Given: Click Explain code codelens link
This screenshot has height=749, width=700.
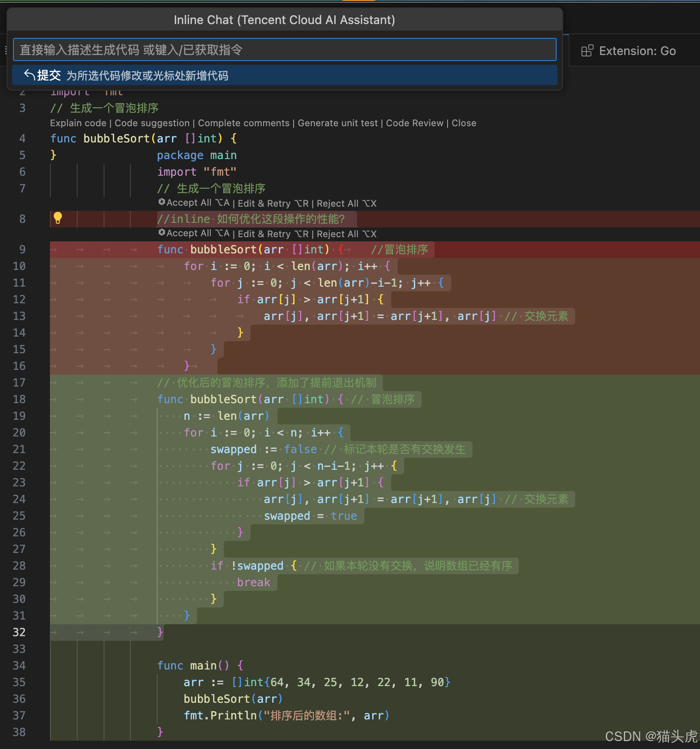Looking at the screenshot, I should (78, 123).
